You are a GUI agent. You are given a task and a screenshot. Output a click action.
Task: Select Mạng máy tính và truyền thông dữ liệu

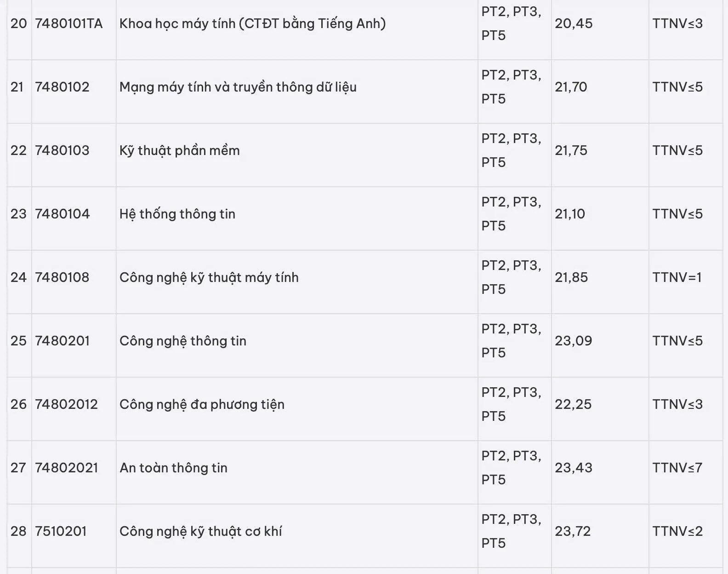[x=238, y=87]
